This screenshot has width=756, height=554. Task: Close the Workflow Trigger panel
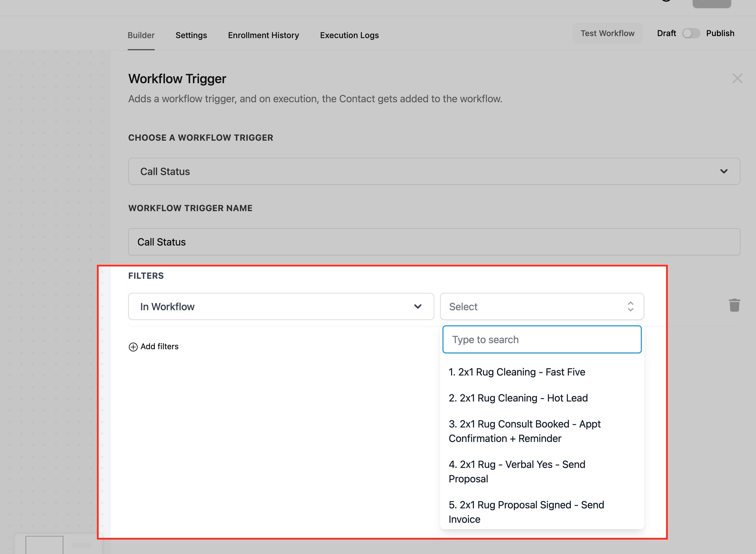tap(737, 79)
